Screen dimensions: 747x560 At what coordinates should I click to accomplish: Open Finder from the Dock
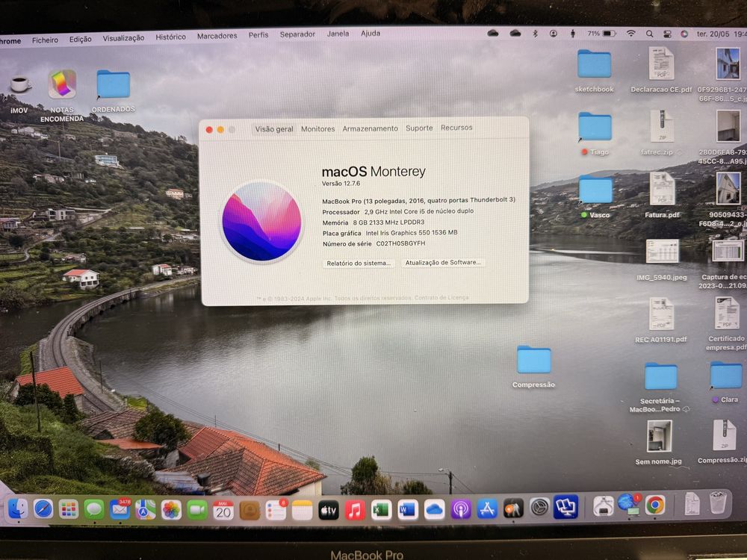[x=18, y=509]
